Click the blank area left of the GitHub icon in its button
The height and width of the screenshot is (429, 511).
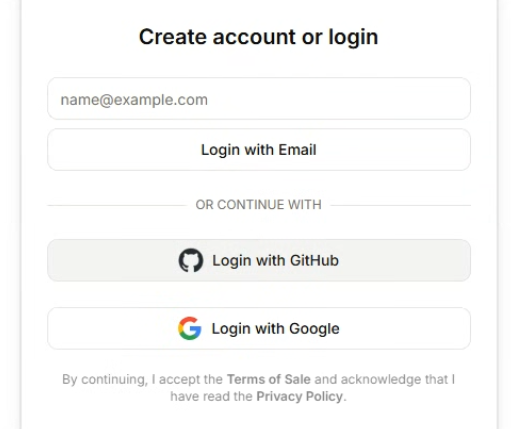coord(113,260)
